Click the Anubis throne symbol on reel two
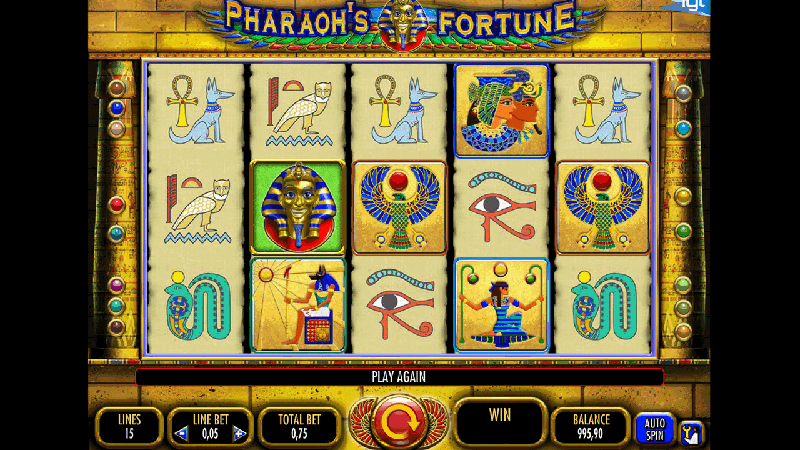 point(298,305)
